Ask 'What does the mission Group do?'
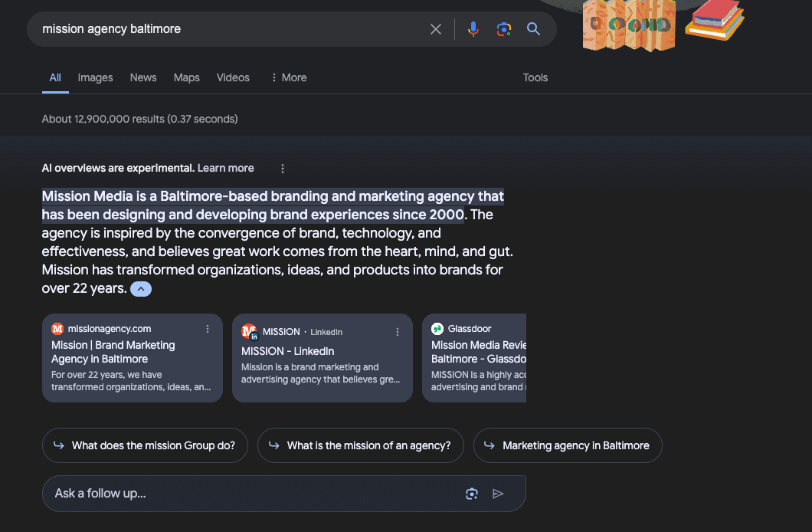Screen dimensions: 812x532 pos(145,445)
